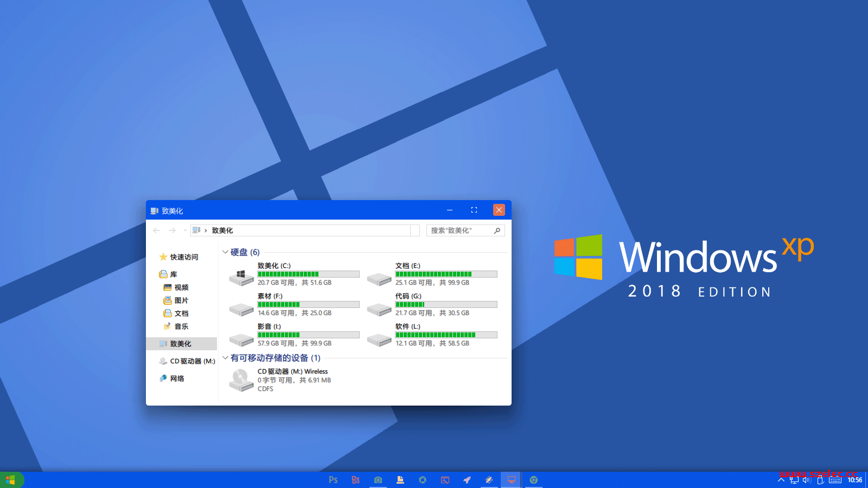868x488 pixels.
Task: Select the CD 驱动器 (M:) Wireless disc icon
Action: click(241, 380)
